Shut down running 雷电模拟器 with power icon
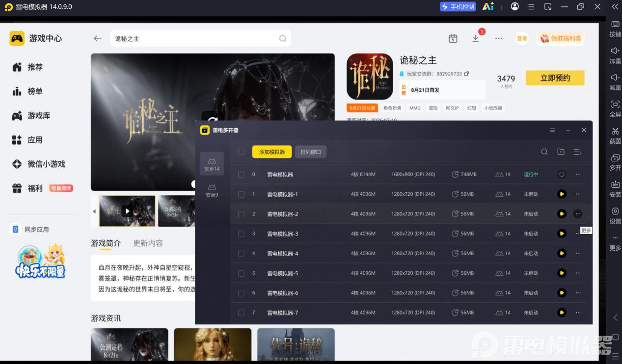Image resolution: width=622 pixels, height=364 pixels. [562, 175]
